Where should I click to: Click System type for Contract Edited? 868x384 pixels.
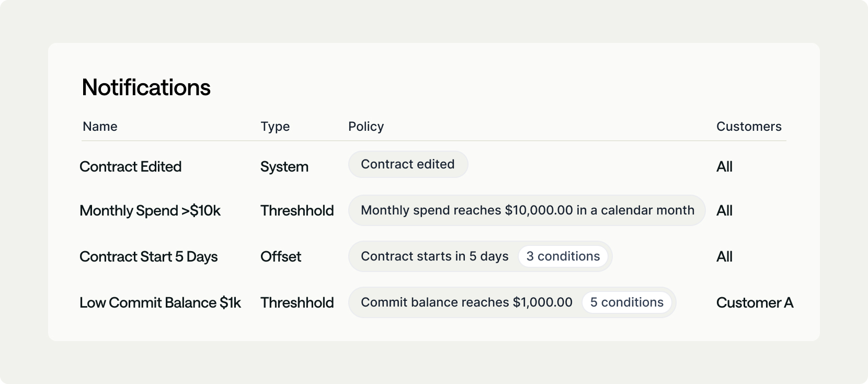click(x=284, y=167)
